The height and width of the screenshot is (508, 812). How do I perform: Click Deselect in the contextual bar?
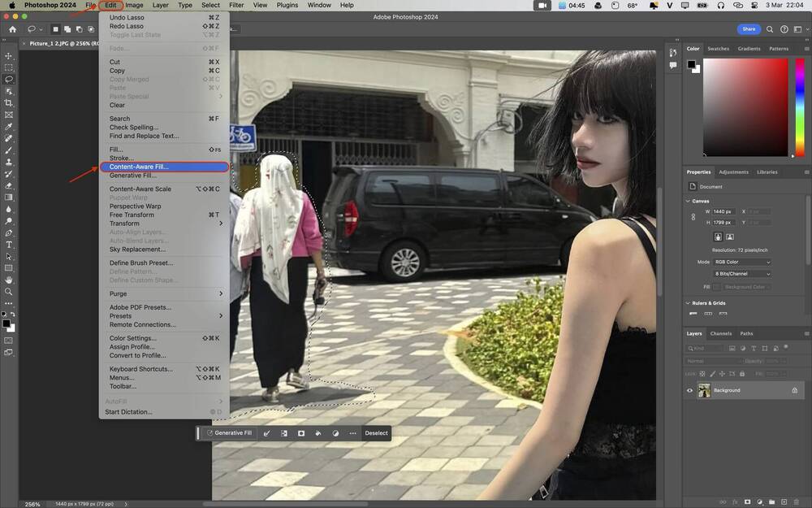tap(376, 433)
